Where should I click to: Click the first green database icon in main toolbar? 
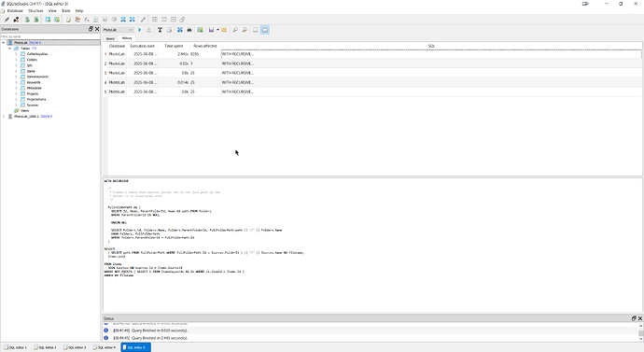(x=27, y=20)
